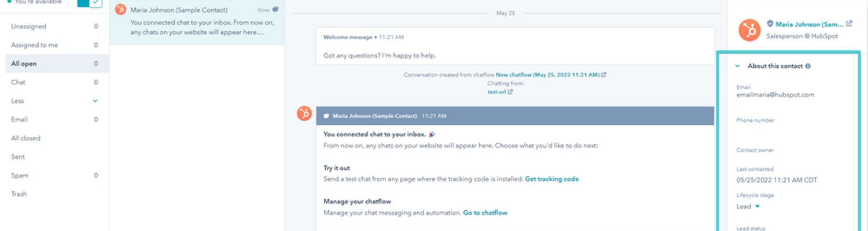Click the Salesperson @ HubSpot subtitle
This screenshot has width=868, height=231.
[802, 36]
